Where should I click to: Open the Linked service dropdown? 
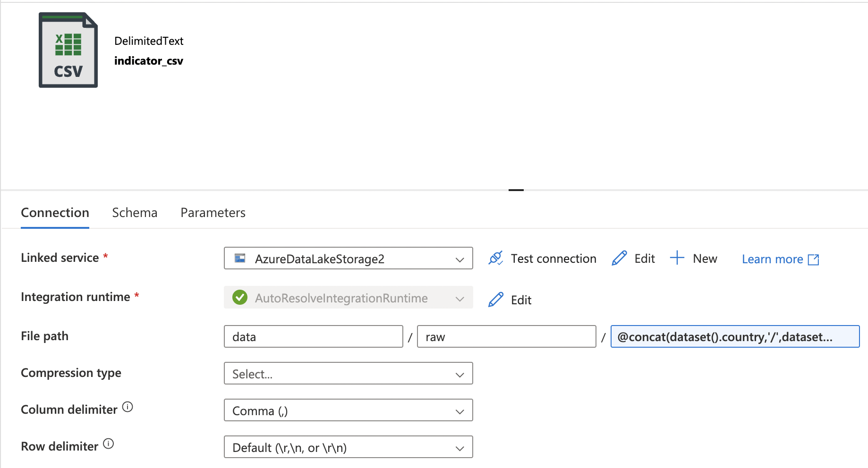[349, 258]
